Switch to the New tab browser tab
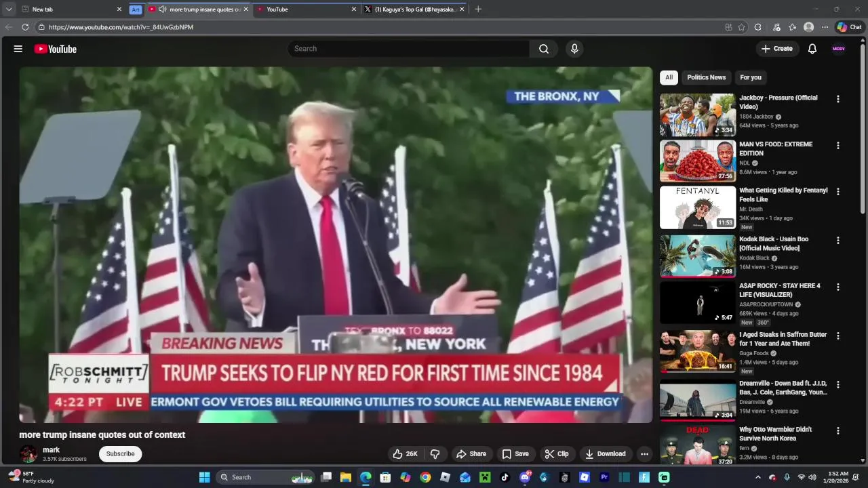Viewport: 868px width, 488px height. 71,9
